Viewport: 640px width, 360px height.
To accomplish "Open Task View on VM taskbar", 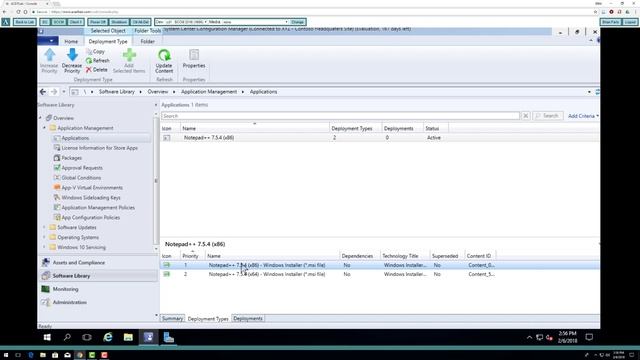I will 87,338.
